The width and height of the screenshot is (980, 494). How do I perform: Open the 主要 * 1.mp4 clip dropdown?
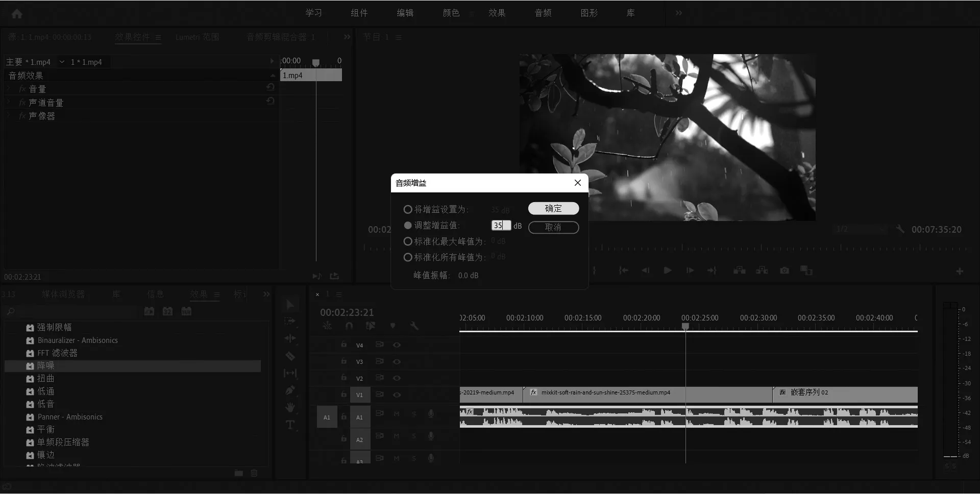pyautogui.click(x=62, y=62)
